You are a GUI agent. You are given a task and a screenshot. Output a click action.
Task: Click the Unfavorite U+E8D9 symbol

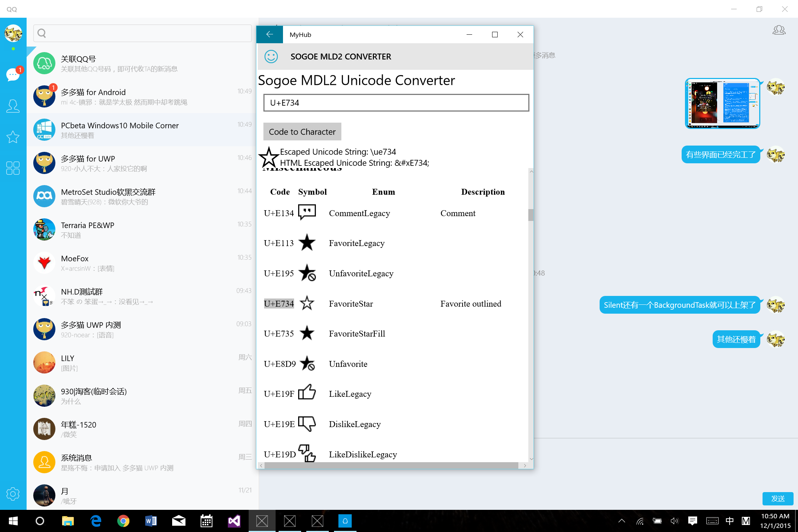pyautogui.click(x=307, y=364)
